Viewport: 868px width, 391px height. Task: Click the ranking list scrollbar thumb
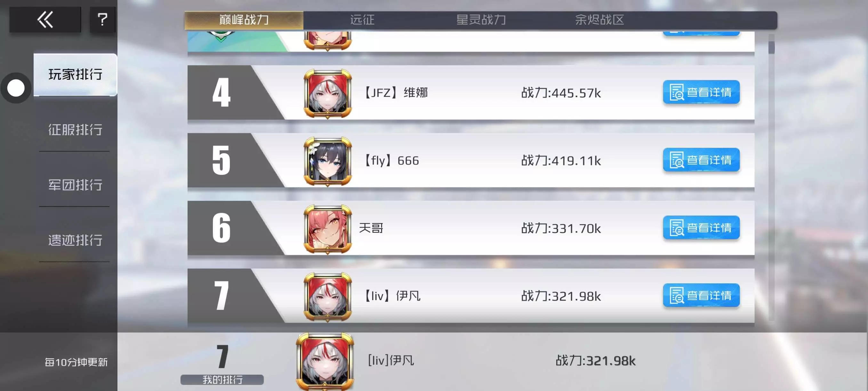(x=771, y=47)
